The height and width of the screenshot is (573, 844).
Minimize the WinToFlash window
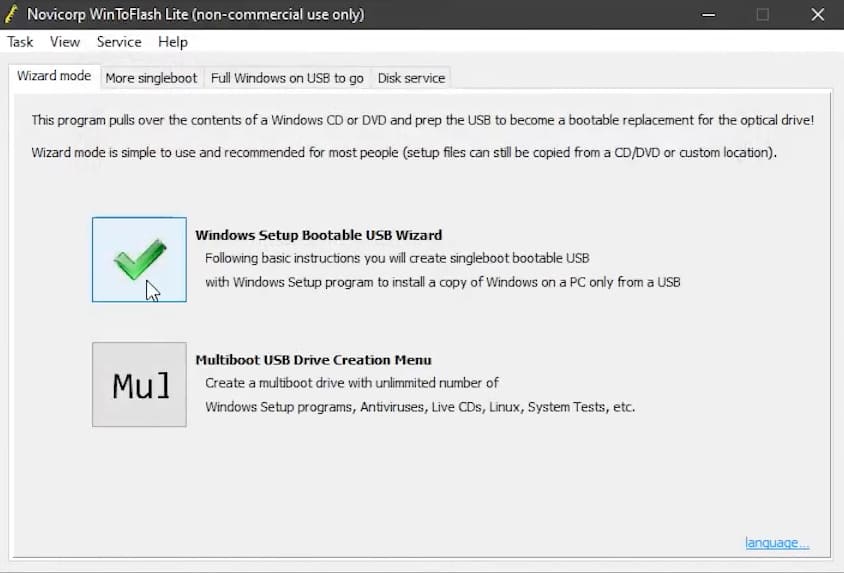(710, 14)
